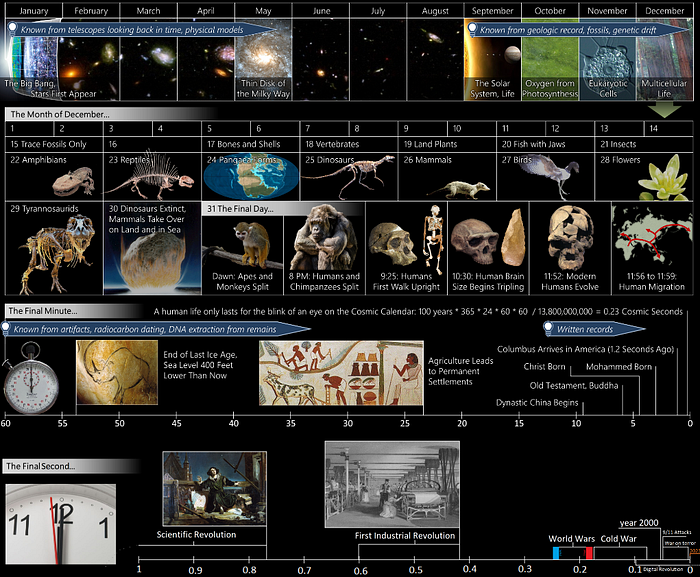Click the Oxygen from Photosynthesis image
The image size is (700, 577).
pos(550,59)
